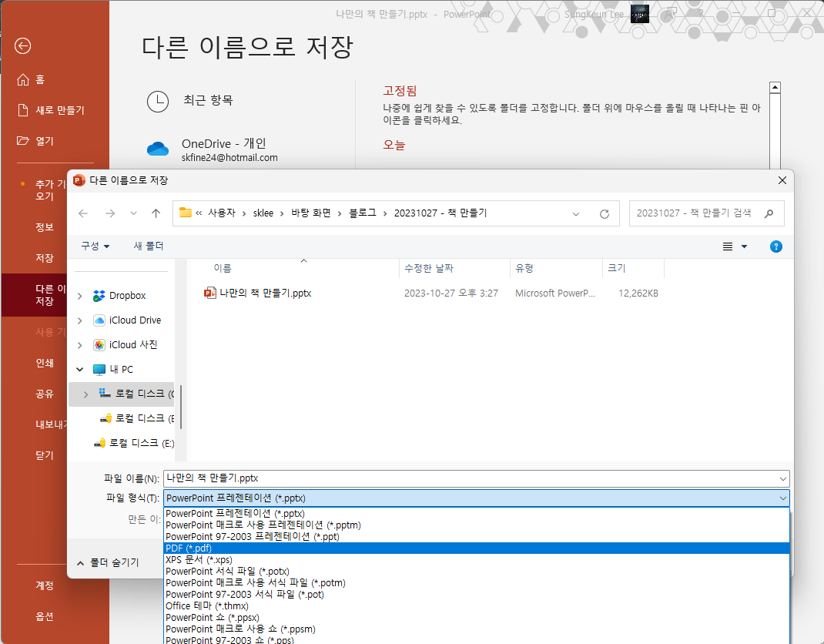Select file 나만의 책 만들기.pptx

tap(258, 293)
